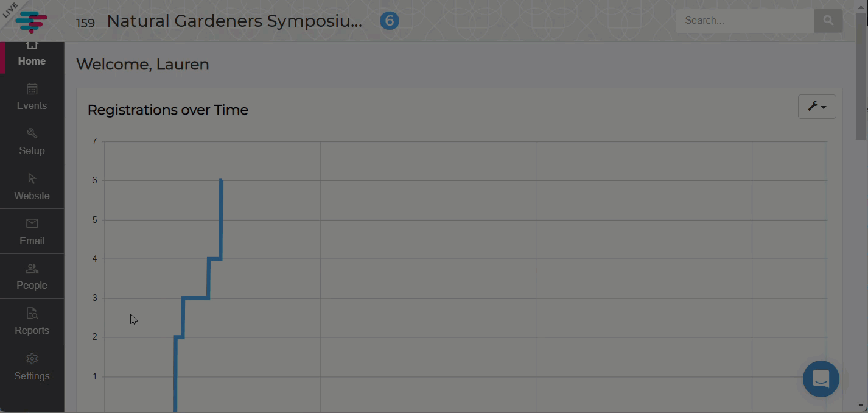Select the Reports document icon
The image size is (868, 413).
32,314
